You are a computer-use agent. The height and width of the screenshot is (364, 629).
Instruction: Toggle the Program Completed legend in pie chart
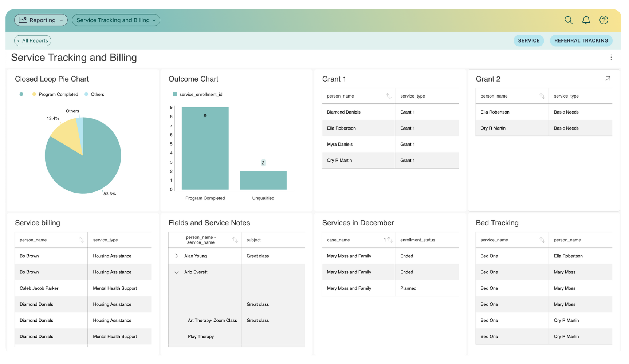[56, 94]
